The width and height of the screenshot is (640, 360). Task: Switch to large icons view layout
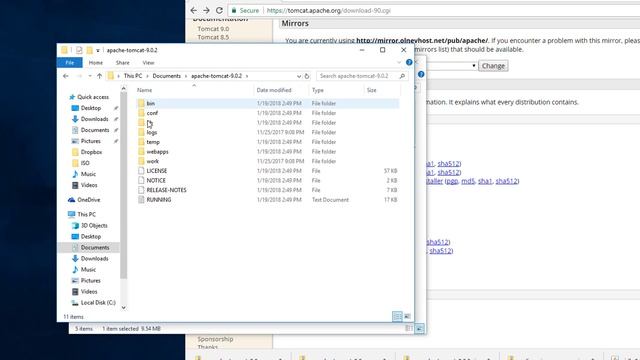tap(407, 316)
